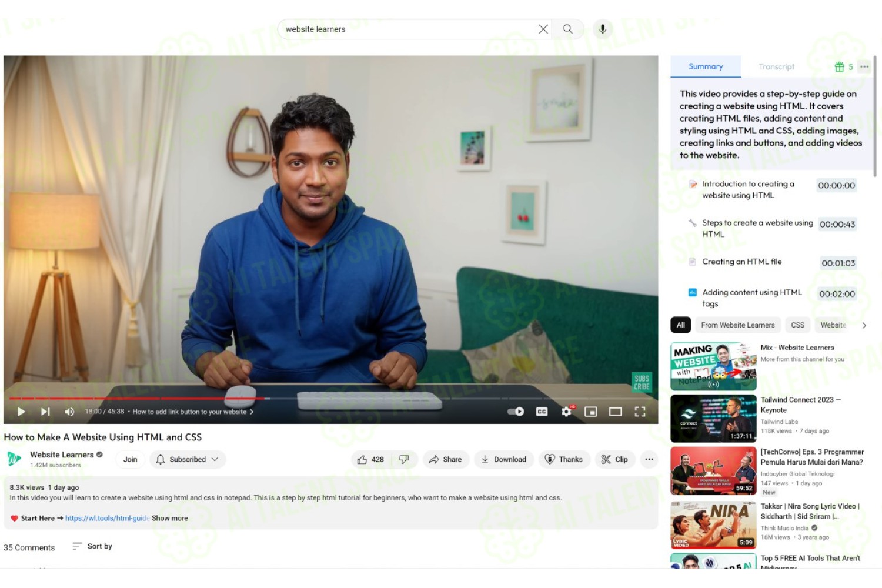Image resolution: width=882 pixels, height=588 pixels.
Task: Click the Join button
Action: tap(131, 459)
